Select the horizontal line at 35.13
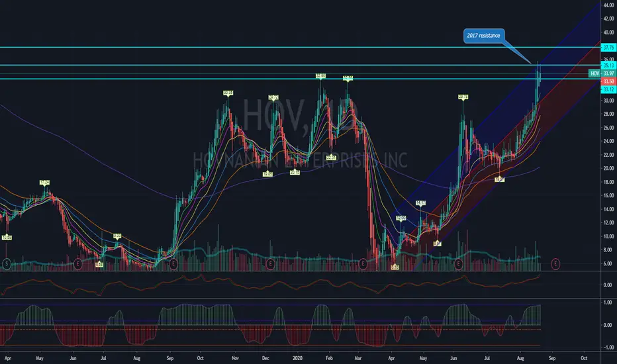The width and height of the screenshot is (617, 364). point(301,65)
